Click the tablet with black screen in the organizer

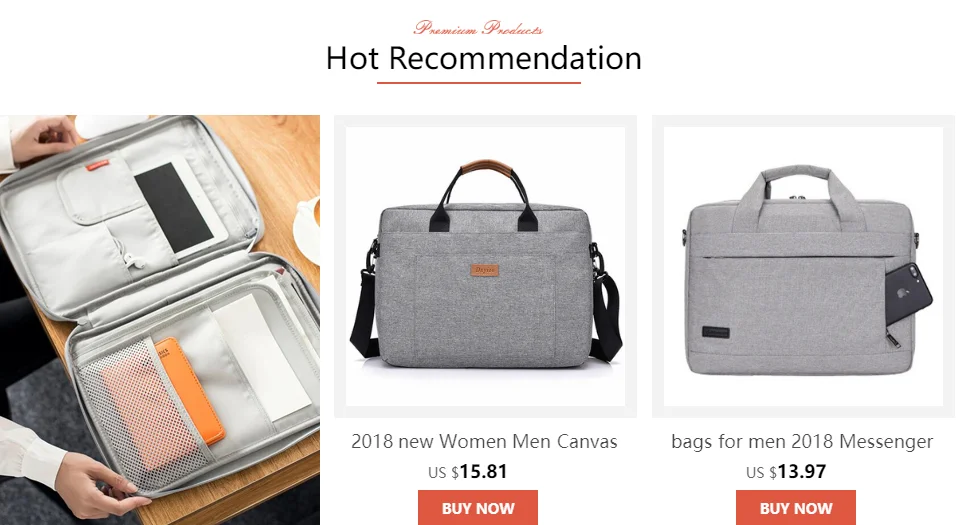click(171, 208)
